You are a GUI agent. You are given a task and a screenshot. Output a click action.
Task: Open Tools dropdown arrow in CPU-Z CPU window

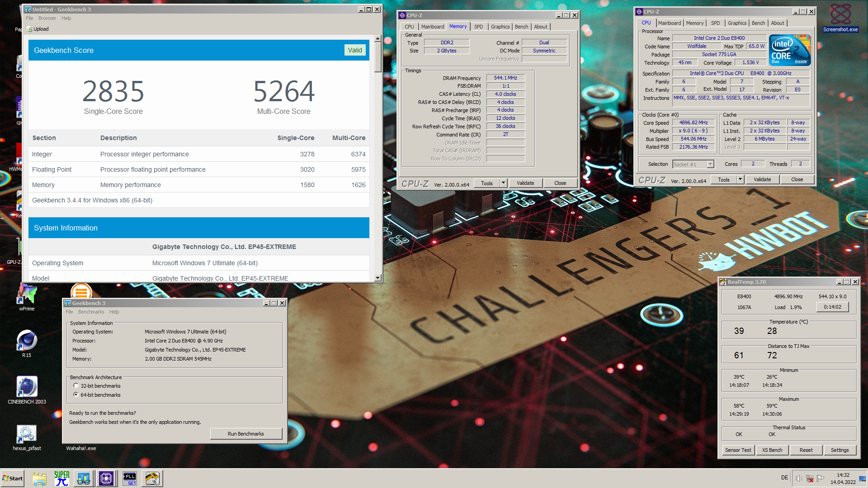coord(740,179)
